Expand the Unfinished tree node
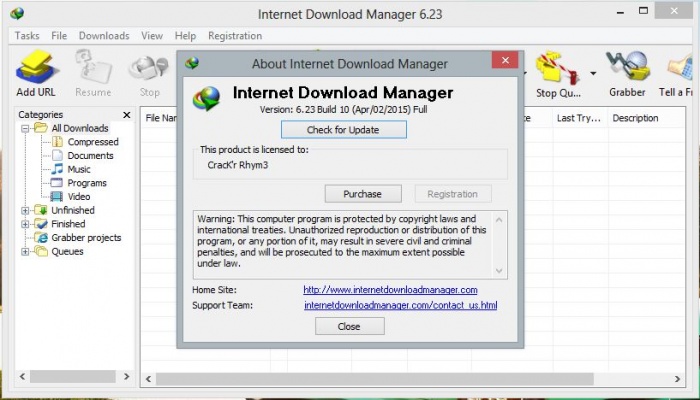 click(x=25, y=210)
